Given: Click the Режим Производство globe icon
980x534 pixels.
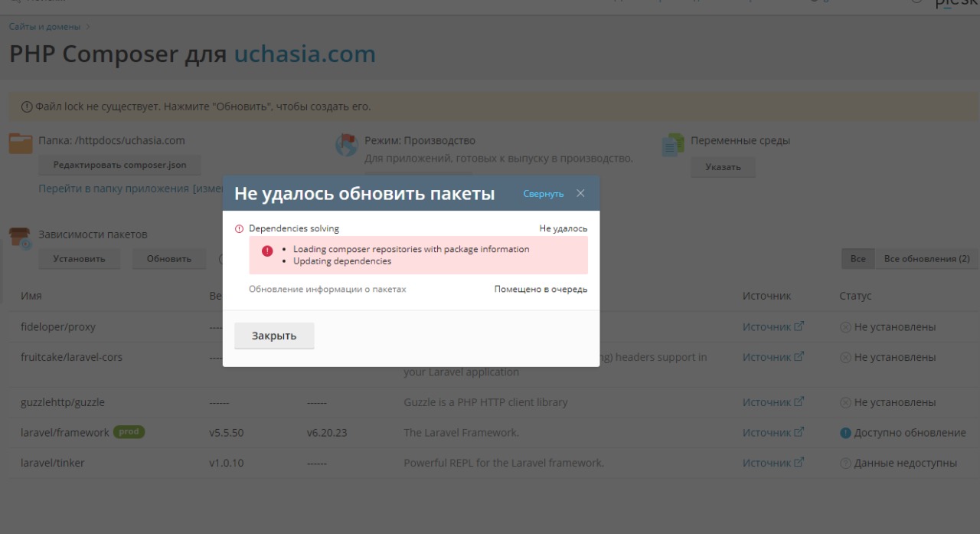Looking at the screenshot, I should (347, 144).
